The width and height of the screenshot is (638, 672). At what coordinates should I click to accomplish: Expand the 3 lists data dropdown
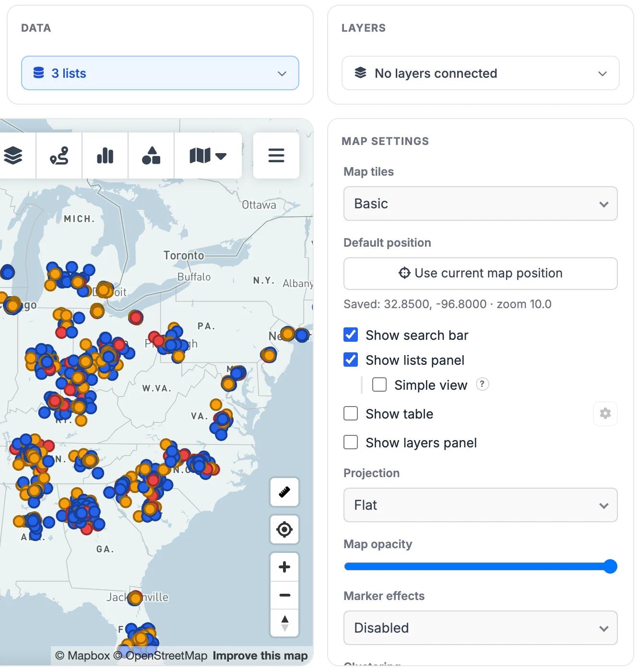click(x=160, y=73)
